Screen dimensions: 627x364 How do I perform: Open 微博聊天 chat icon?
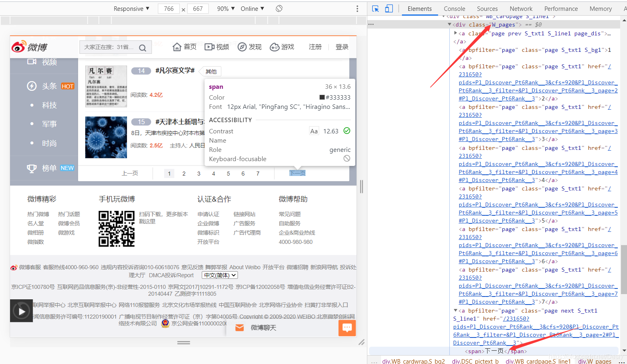coord(239,327)
